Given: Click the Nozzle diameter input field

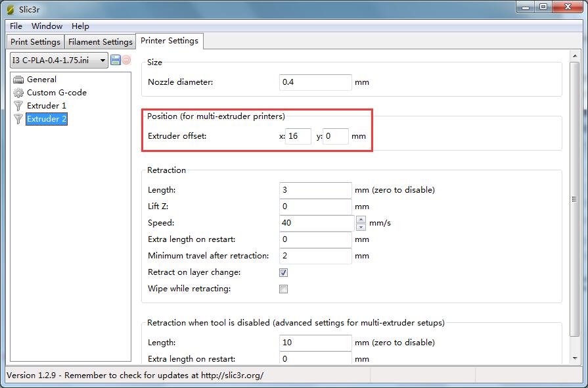Looking at the screenshot, I should (x=315, y=82).
